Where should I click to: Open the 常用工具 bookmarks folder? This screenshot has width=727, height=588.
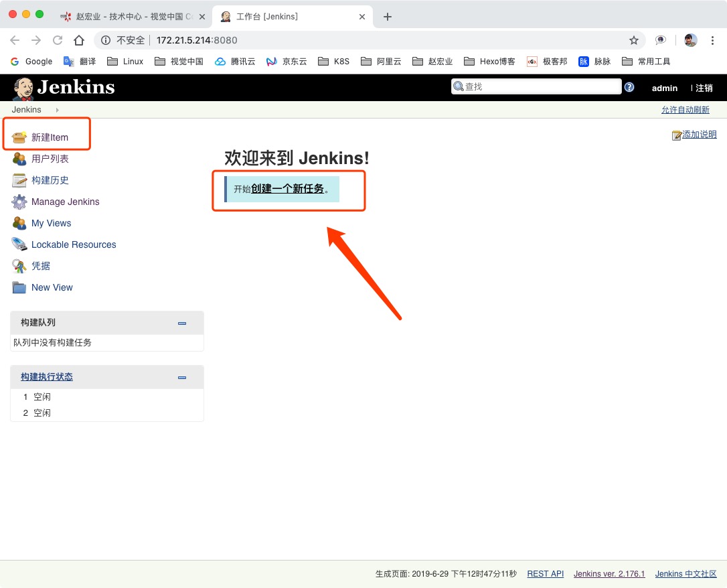click(x=646, y=61)
